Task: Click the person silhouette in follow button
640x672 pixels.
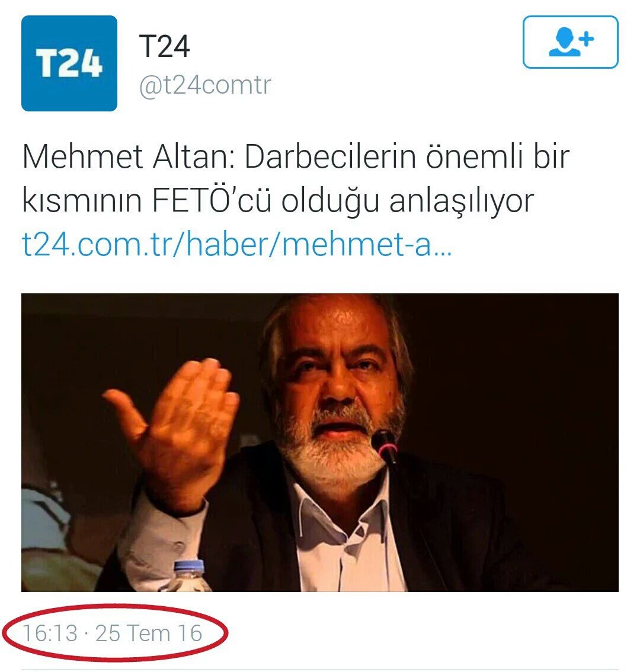Action: (x=565, y=43)
